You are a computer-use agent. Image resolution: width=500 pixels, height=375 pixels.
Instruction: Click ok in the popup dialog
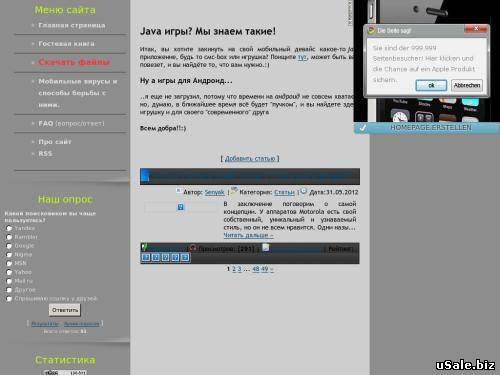431,85
